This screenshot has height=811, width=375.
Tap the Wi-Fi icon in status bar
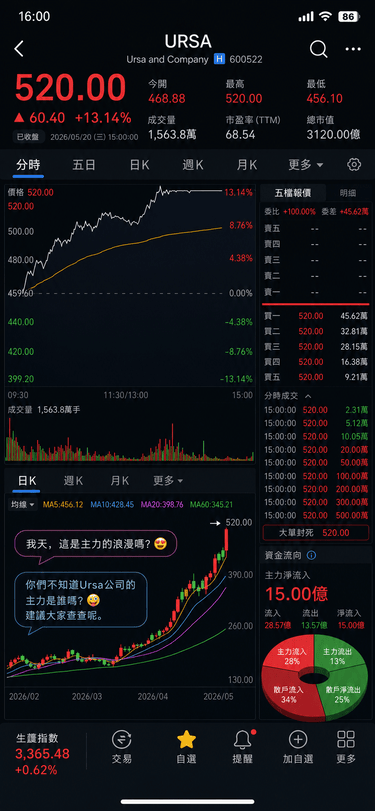325,17
